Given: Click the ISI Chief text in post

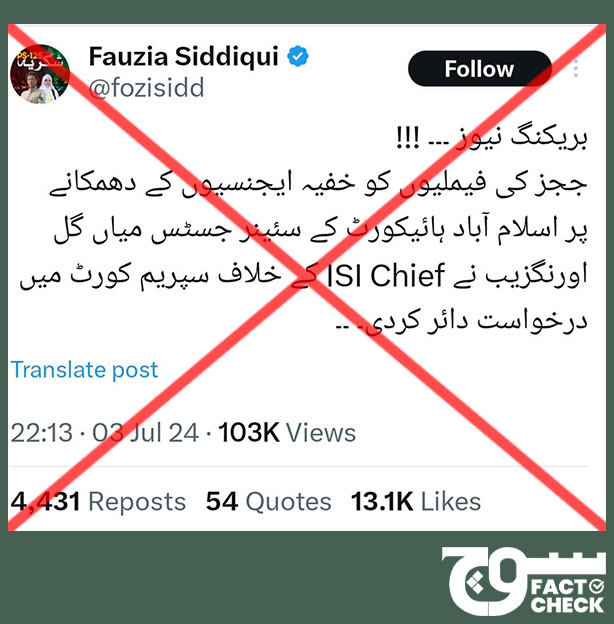Looking at the screenshot, I should [386, 276].
